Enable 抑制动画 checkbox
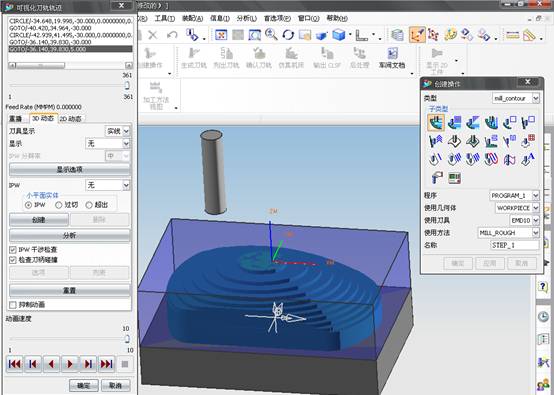Viewport: 554px width, 395px height. [x=13, y=305]
